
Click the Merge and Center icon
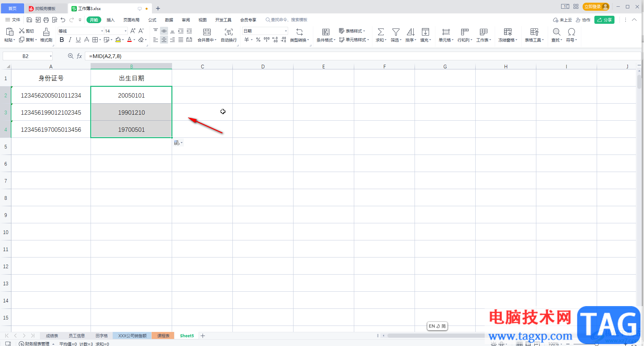pos(207,32)
